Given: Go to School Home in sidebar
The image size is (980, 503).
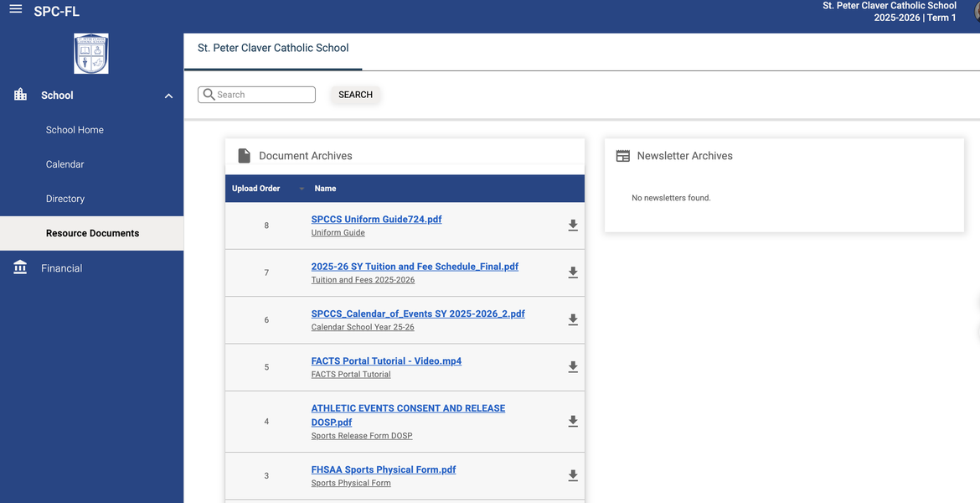Looking at the screenshot, I should pyautogui.click(x=75, y=130).
